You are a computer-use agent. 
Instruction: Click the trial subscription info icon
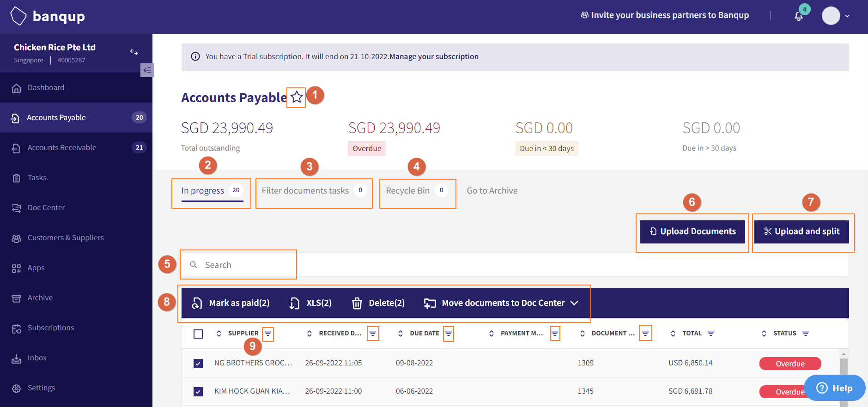tap(195, 56)
